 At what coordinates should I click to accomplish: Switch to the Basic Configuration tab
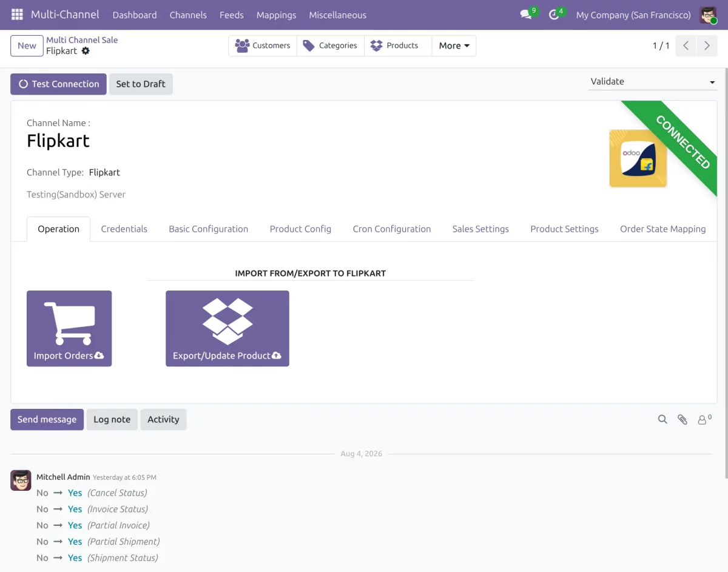pos(209,229)
